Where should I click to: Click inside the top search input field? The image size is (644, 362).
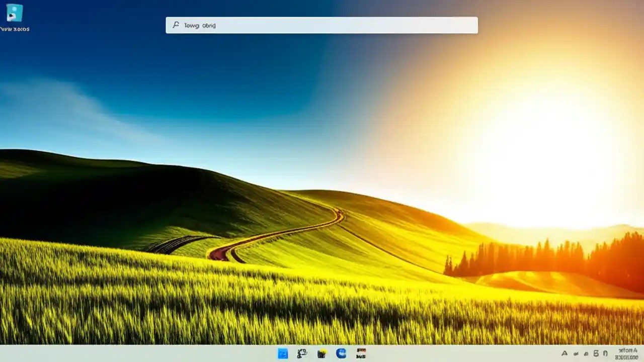click(322, 25)
